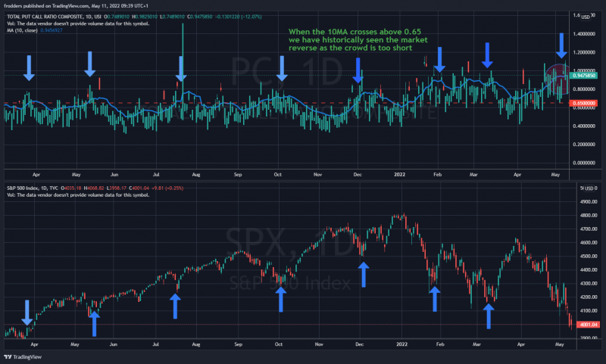Image resolution: width=606 pixels, height=364 pixels.
Task: Click 4900.00 on the S&P 500 price axis
Action: tap(589, 202)
